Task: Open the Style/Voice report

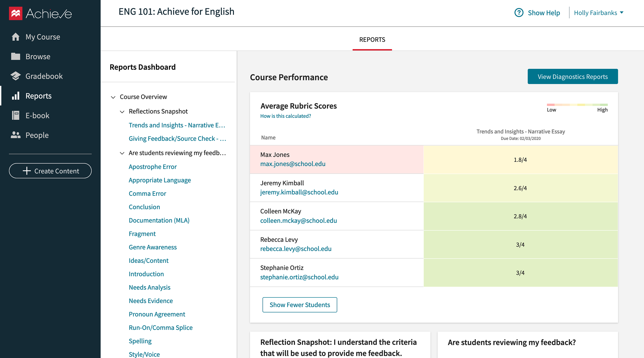Action: pyautogui.click(x=144, y=354)
